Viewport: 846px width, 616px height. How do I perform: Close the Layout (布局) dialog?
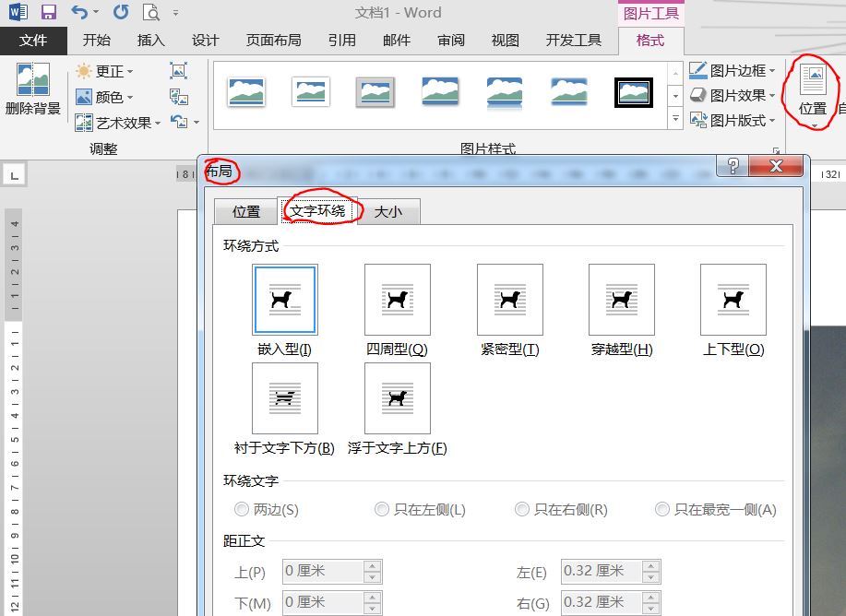tap(776, 166)
